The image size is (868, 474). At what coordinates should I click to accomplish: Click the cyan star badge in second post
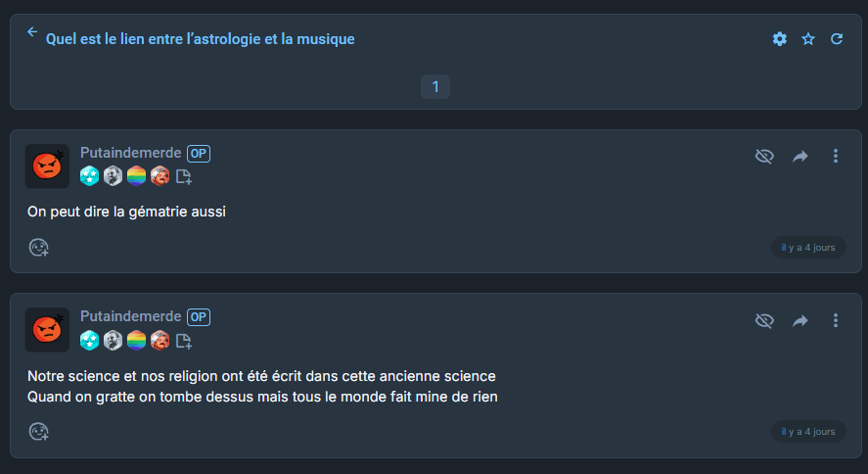pyautogui.click(x=89, y=341)
